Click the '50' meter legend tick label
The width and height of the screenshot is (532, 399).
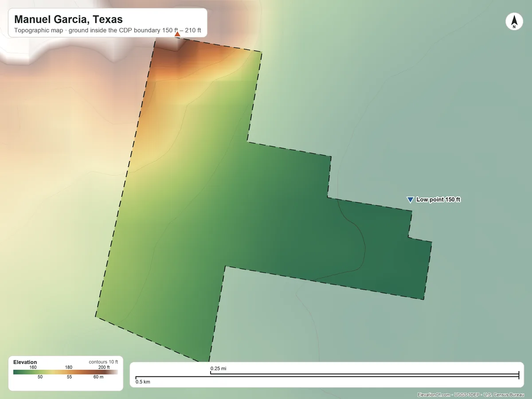pos(40,377)
